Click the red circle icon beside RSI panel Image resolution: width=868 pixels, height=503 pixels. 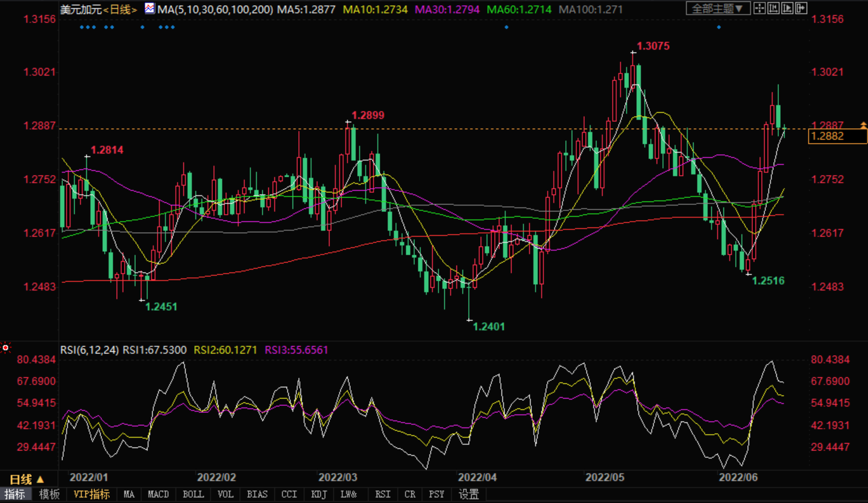click(6, 348)
